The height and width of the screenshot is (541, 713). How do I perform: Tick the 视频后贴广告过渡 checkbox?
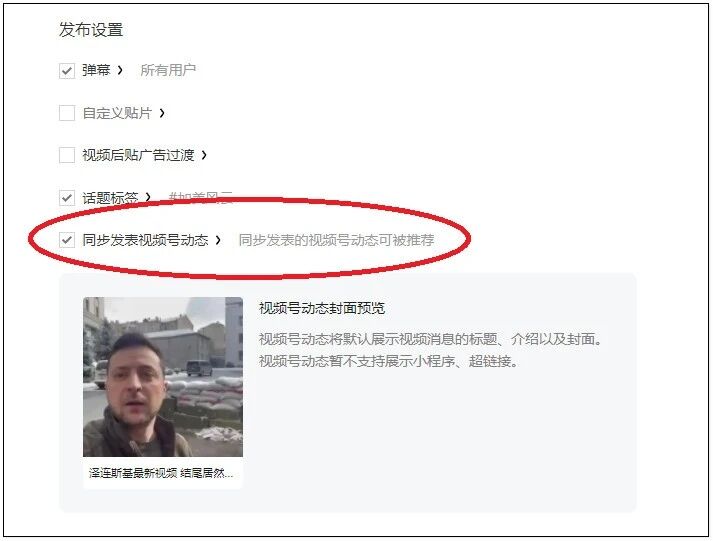[x=67, y=155]
